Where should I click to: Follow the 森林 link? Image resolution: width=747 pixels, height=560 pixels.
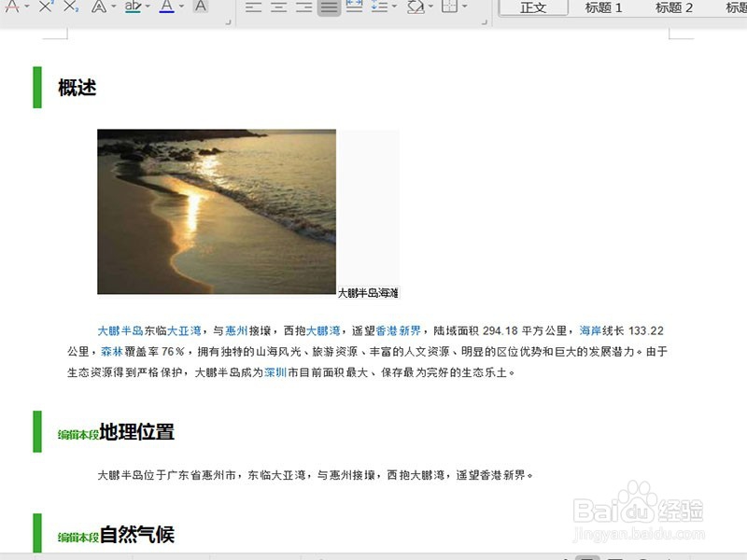point(112,352)
